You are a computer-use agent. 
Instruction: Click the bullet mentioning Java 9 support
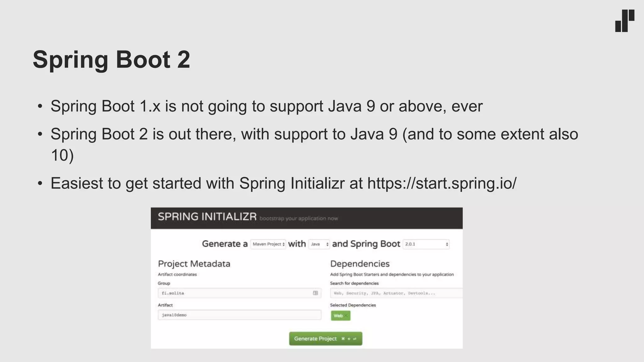coord(314,134)
